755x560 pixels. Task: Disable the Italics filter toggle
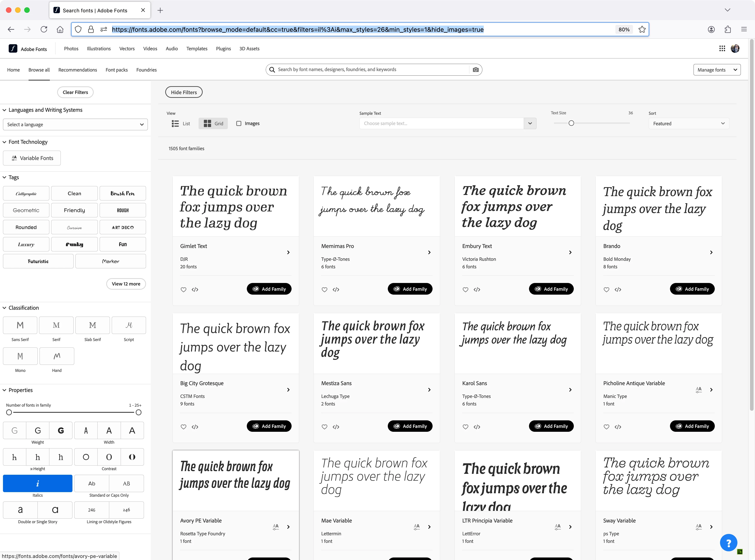(x=38, y=483)
